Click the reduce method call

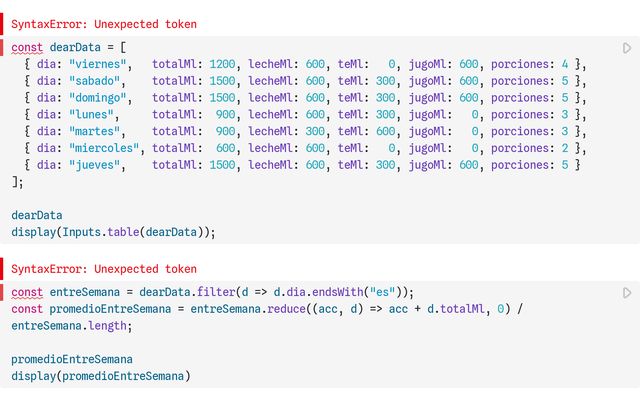pyautogui.click(x=287, y=309)
